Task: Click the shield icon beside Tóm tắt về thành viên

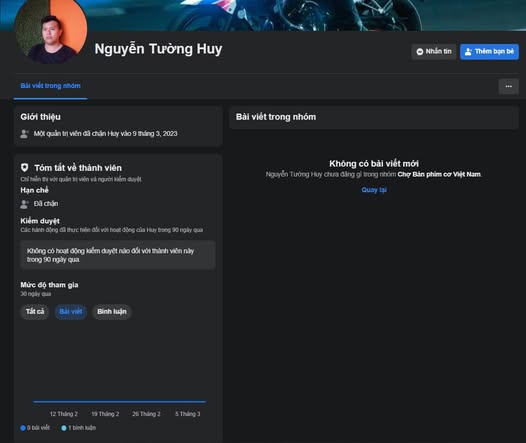Action: click(24, 167)
